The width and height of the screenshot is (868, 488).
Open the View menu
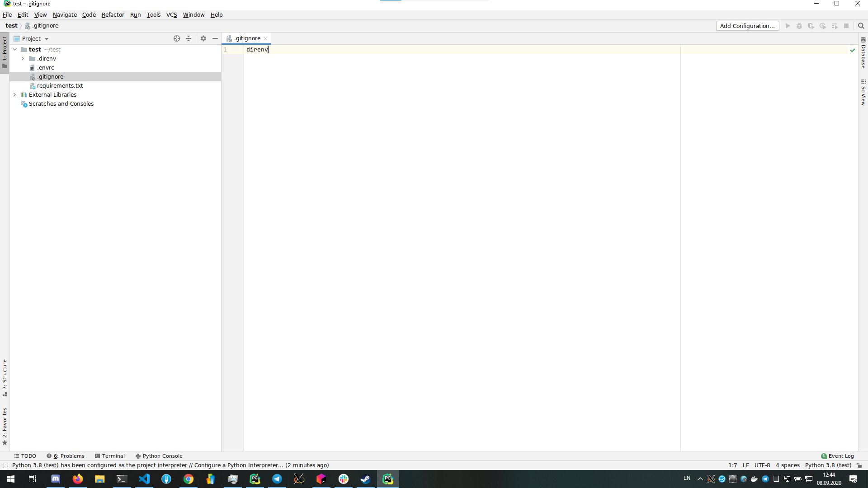tap(40, 14)
